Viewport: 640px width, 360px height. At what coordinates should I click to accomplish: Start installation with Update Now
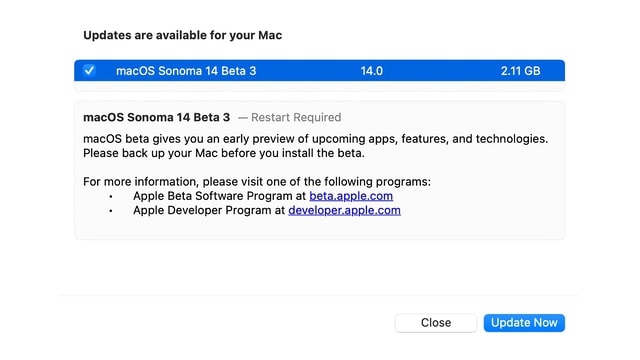point(524,323)
